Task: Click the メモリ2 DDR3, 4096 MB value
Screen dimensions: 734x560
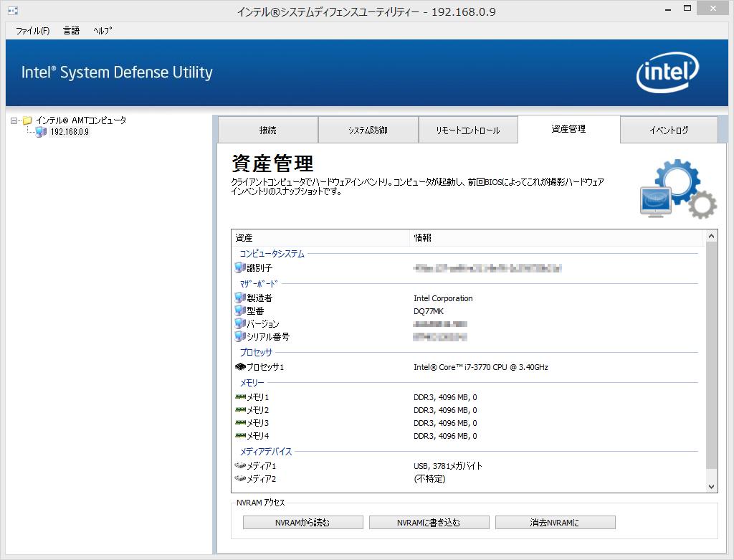Action: [445, 410]
